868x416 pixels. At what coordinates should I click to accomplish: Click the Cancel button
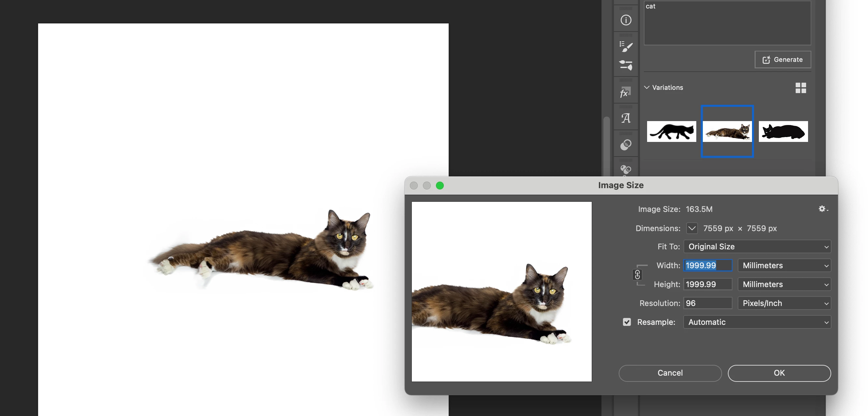670,373
